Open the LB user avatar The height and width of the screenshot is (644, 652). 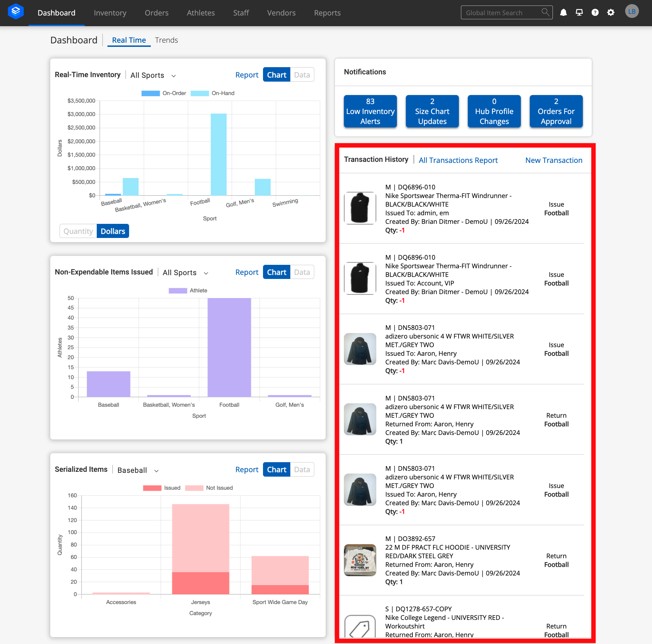click(x=632, y=11)
